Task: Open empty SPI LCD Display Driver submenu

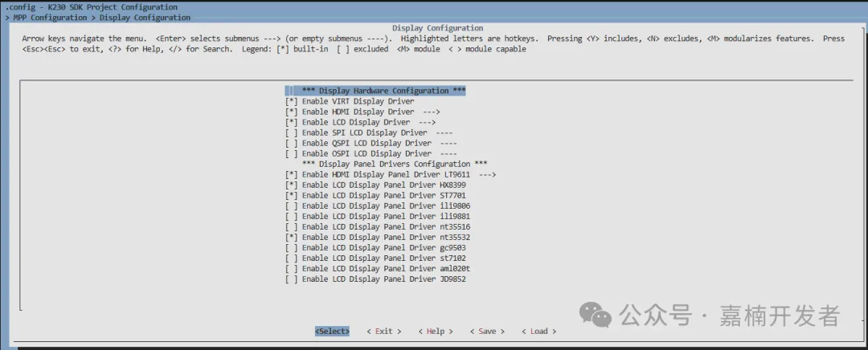Action: pyautogui.click(x=446, y=133)
